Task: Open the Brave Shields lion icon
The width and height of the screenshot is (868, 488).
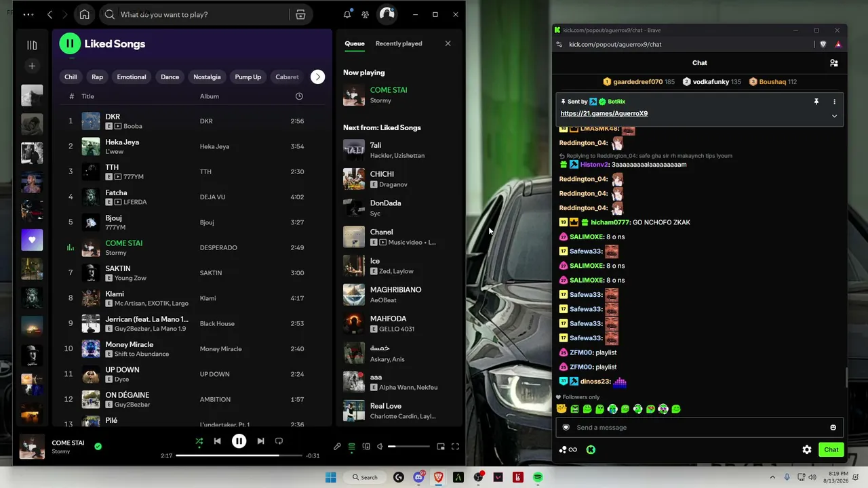Action: [x=823, y=44]
